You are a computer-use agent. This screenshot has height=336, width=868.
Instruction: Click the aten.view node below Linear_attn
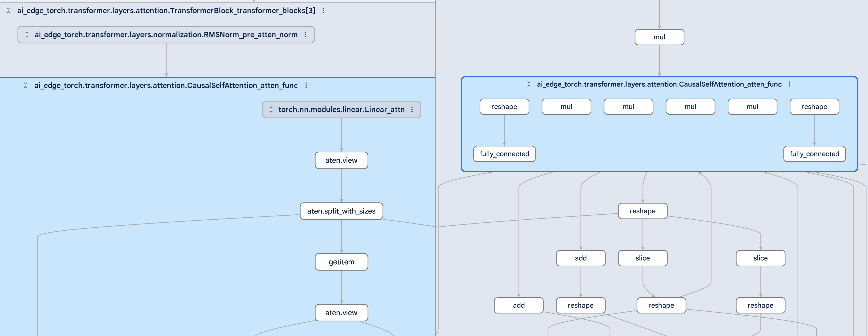point(341,160)
